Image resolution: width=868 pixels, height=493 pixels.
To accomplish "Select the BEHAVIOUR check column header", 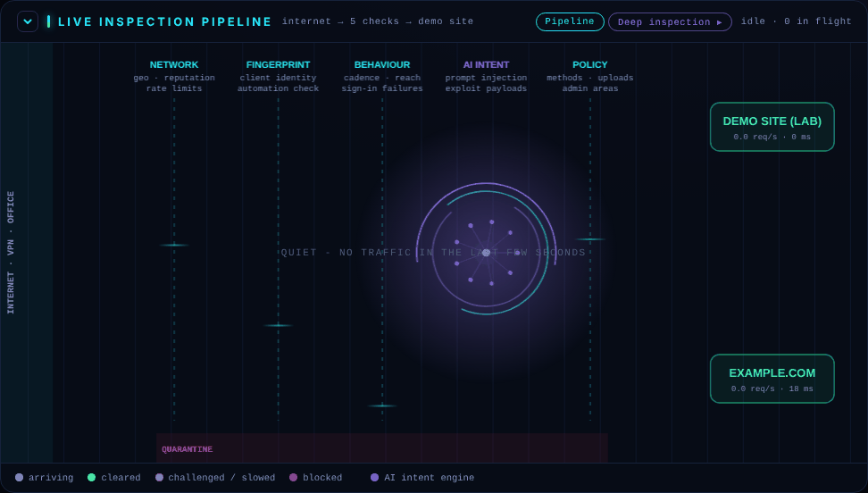I will 382,65.
